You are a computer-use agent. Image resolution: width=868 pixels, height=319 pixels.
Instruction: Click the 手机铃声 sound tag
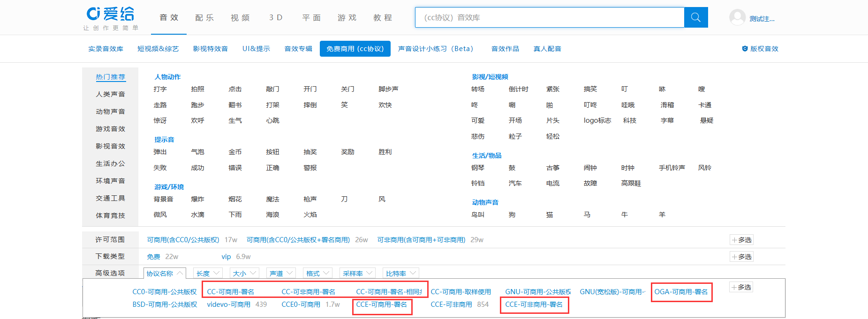click(672, 168)
